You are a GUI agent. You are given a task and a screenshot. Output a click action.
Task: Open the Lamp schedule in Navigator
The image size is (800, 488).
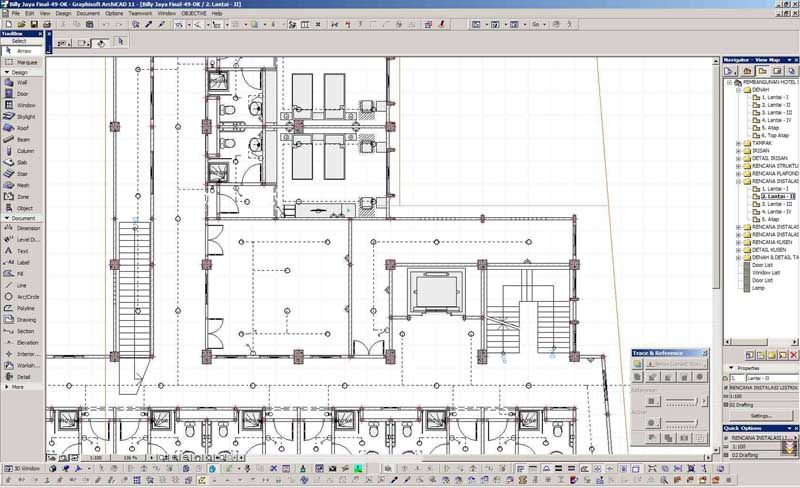pyautogui.click(x=758, y=288)
